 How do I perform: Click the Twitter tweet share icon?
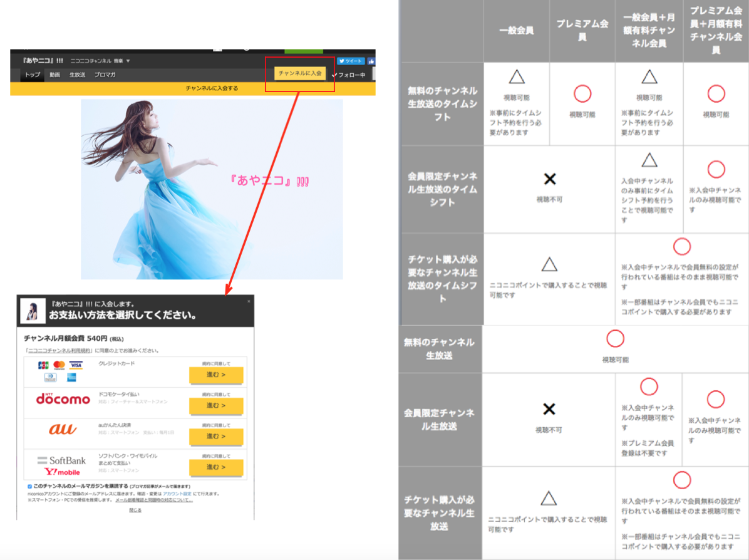pyautogui.click(x=351, y=61)
